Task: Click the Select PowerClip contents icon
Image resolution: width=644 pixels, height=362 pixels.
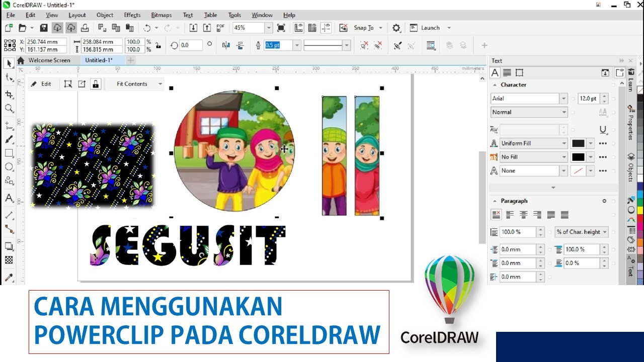Action: tap(68, 84)
